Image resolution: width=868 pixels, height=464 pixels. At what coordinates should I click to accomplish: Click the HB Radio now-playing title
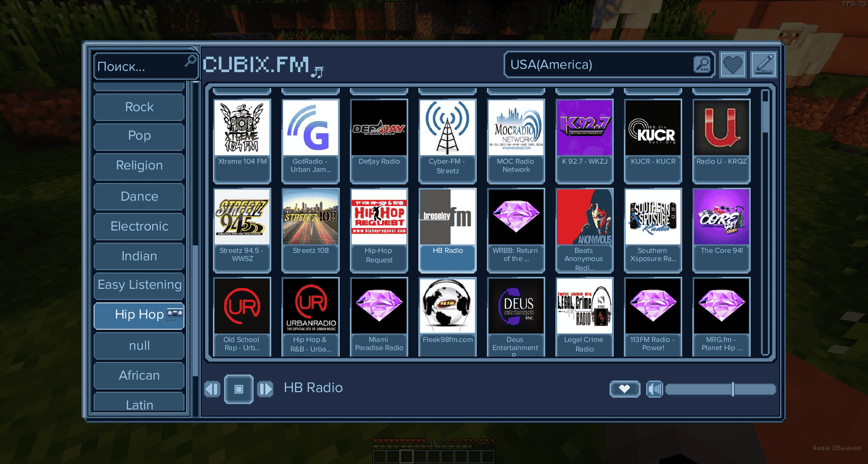point(313,388)
